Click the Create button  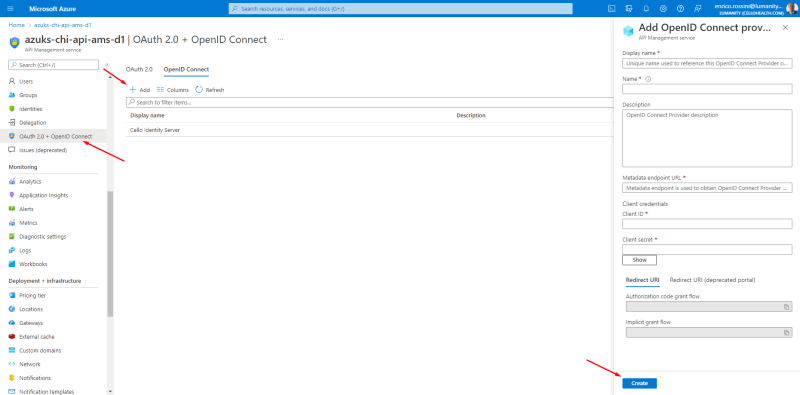click(x=639, y=383)
